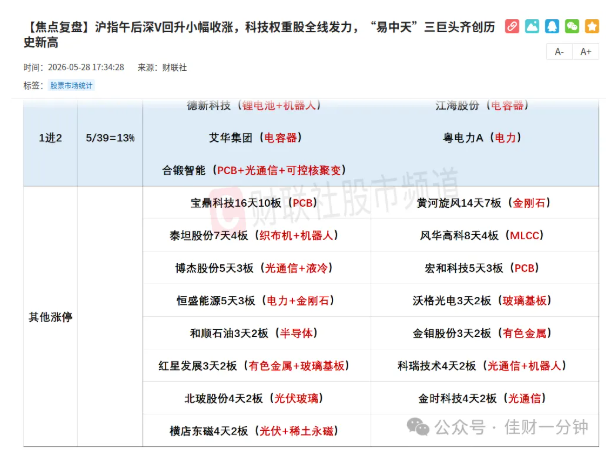
Task: Bookmark article with the orange star icon
Action: pyautogui.click(x=592, y=26)
